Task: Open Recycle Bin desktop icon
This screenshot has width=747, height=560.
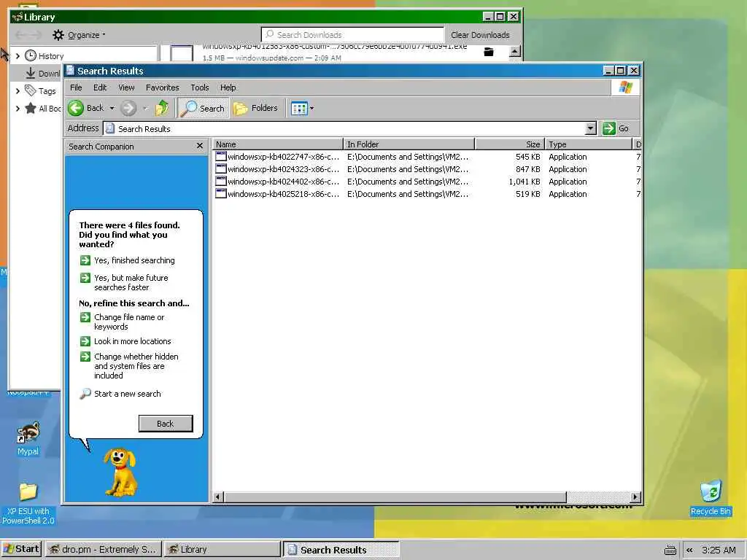Action: click(711, 491)
